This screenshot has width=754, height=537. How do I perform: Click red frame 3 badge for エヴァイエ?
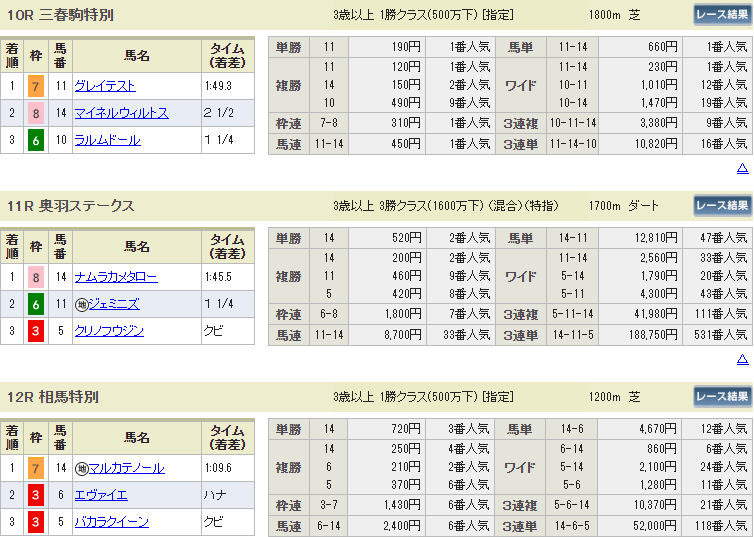tap(36, 495)
